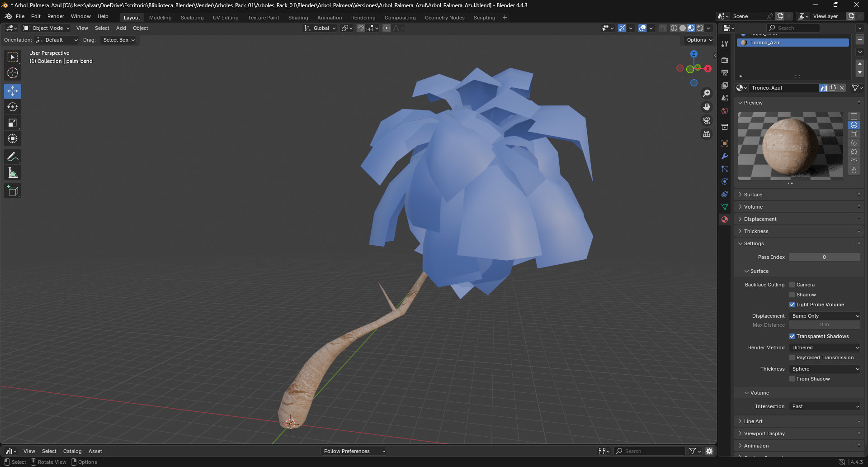Image resolution: width=868 pixels, height=467 pixels.
Task: Set preview shape to Cloth
Action: click(x=854, y=162)
